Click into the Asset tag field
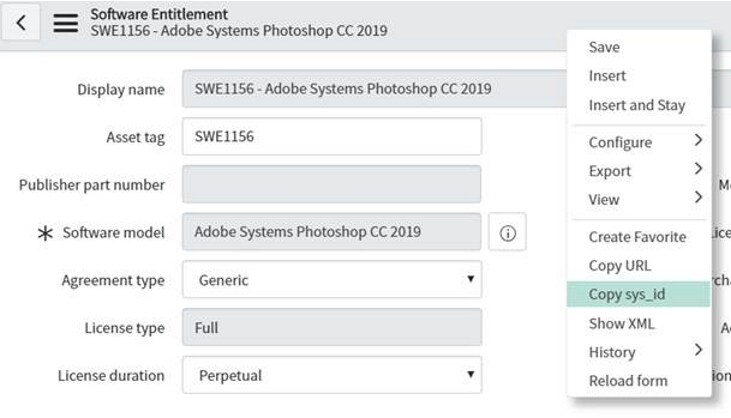Viewport: 731px width, 418px height. tap(332, 137)
